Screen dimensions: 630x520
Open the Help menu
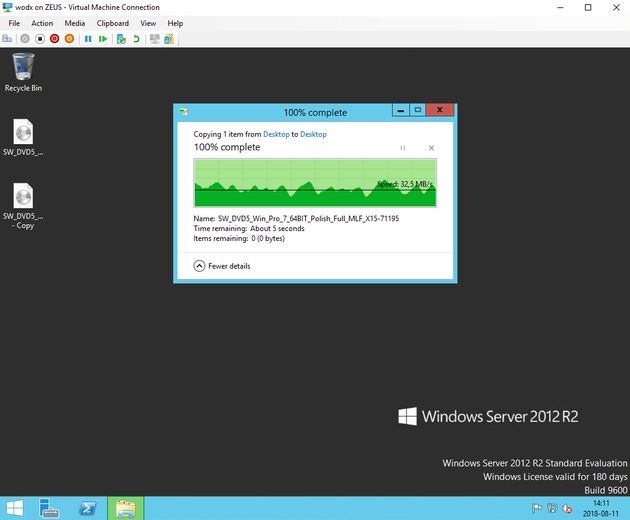point(175,23)
